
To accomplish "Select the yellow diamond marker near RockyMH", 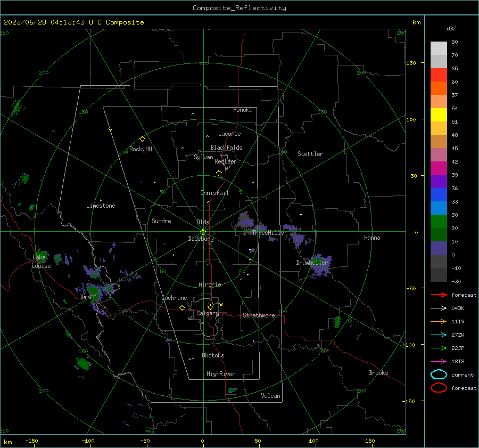I will 142,139.
